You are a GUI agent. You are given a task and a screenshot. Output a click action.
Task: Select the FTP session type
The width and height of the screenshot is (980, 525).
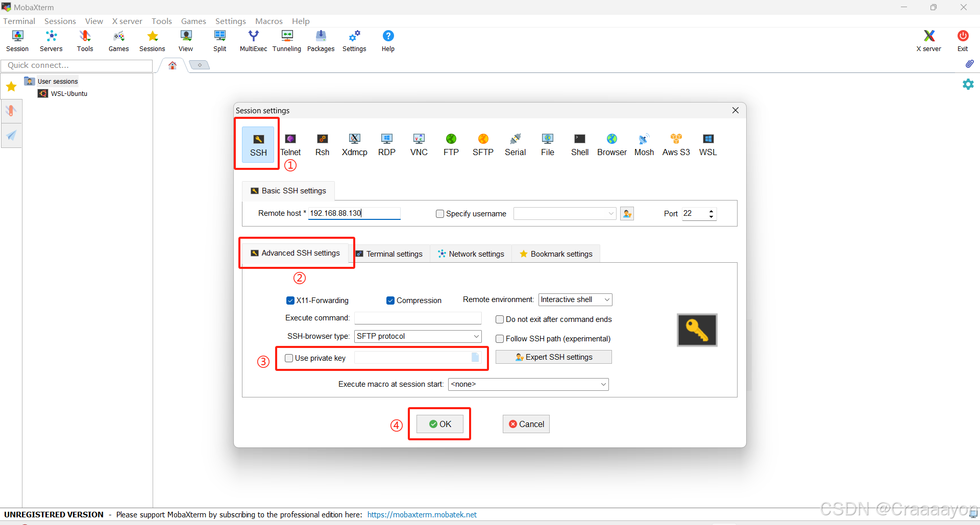coord(451,144)
